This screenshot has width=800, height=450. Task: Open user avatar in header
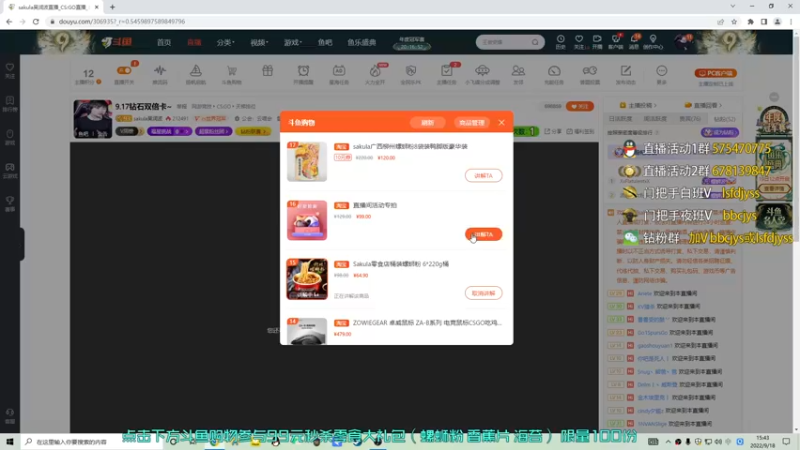click(x=682, y=42)
